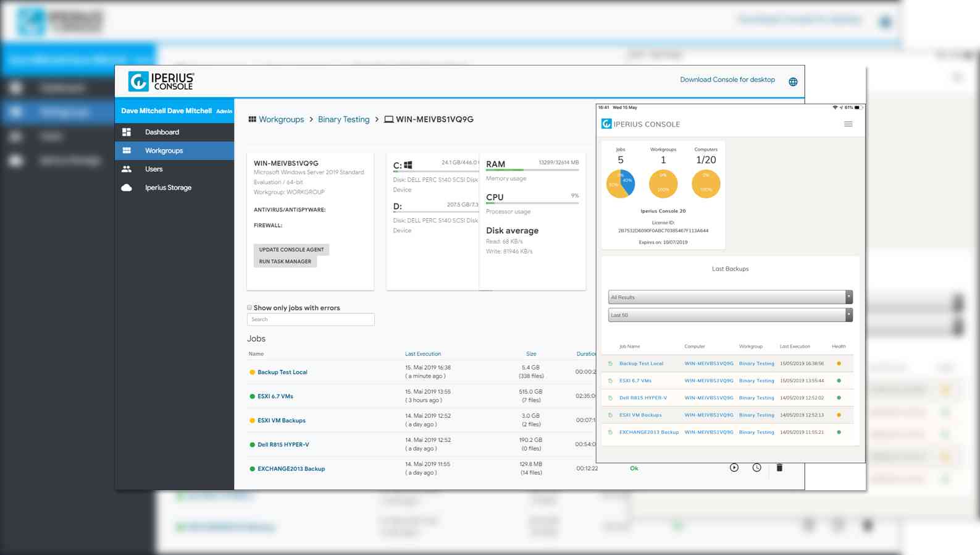Image resolution: width=980 pixels, height=555 pixels.
Task: Click yellow health dot of tablet Backup Test Local
Action: pyautogui.click(x=839, y=363)
